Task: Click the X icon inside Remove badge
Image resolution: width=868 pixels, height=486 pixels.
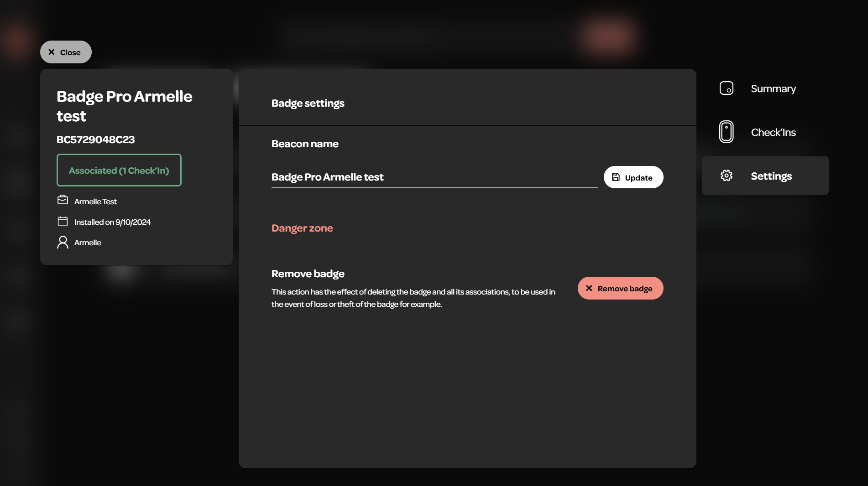Action: coord(589,288)
